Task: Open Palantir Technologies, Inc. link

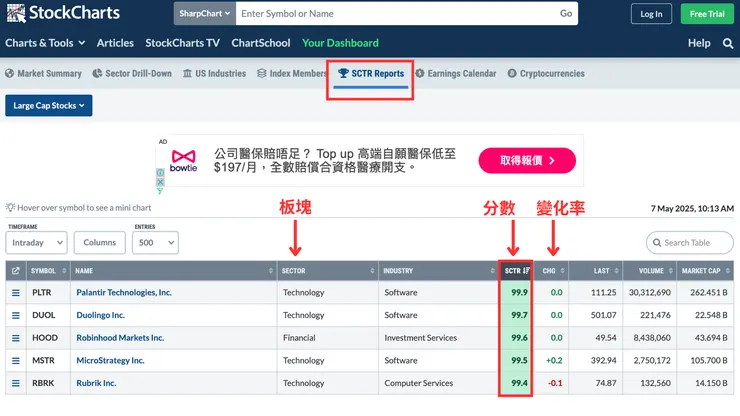Action: point(124,293)
